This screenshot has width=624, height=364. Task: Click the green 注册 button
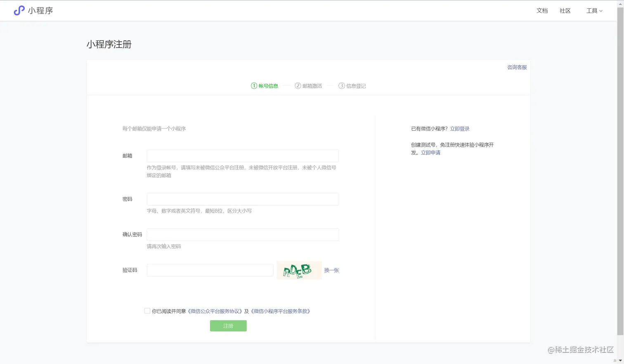[228, 326]
